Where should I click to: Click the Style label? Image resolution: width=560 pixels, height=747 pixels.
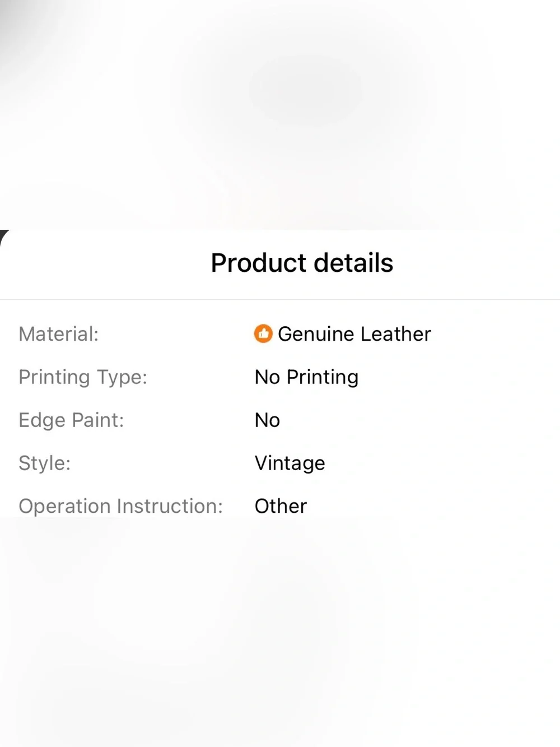(45, 463)
